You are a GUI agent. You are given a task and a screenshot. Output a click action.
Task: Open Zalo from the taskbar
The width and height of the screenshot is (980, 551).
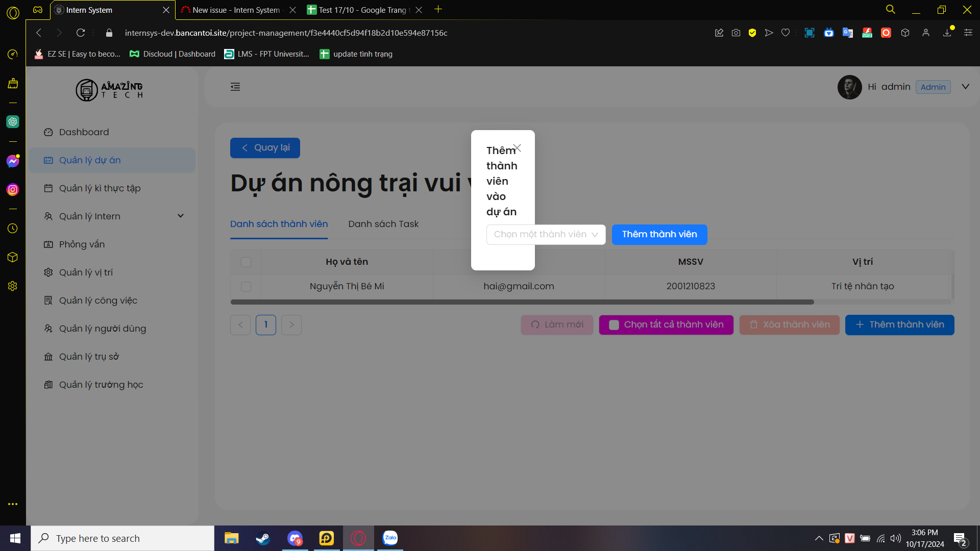390,538
